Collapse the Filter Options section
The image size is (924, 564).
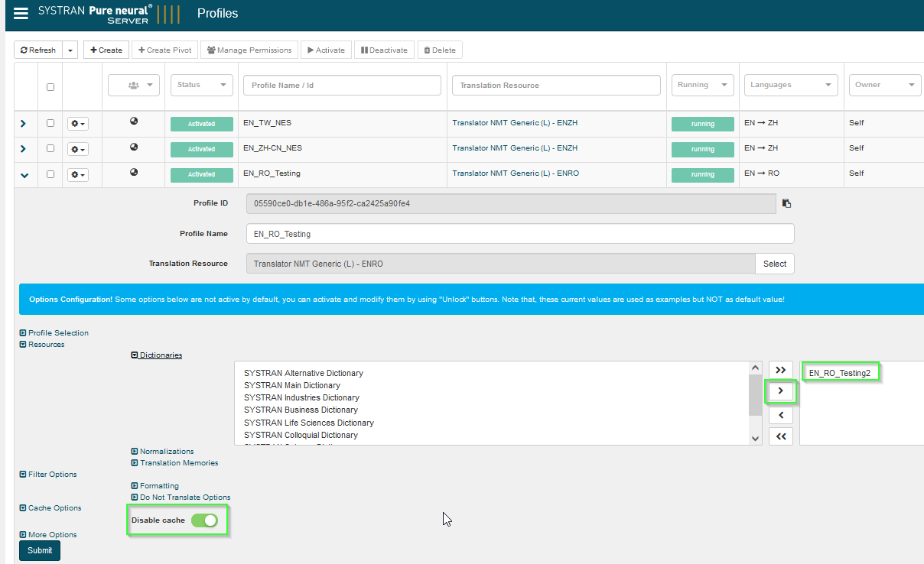47,475
